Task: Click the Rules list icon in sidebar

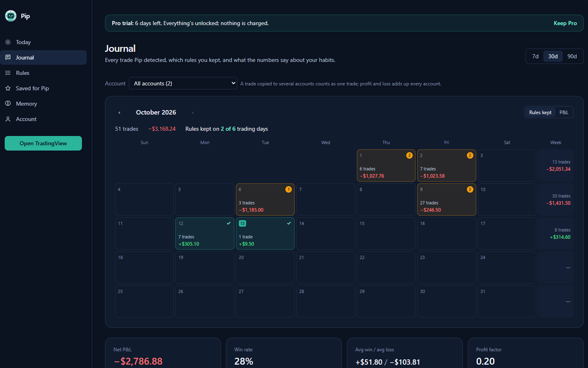Action: pos(8,73)
